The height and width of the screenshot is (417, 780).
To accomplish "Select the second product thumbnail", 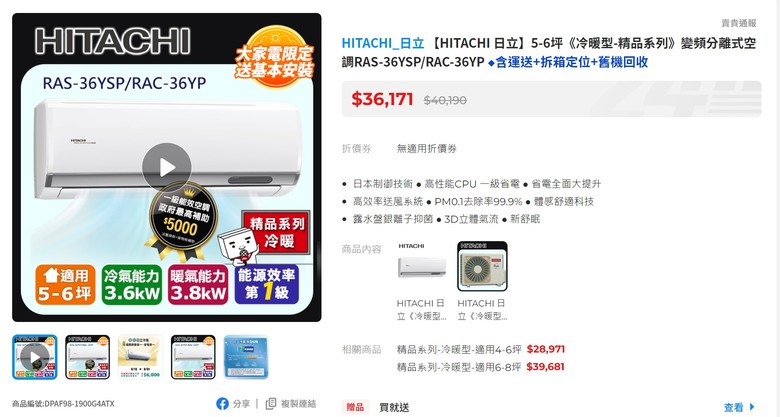I will [88, 357].
